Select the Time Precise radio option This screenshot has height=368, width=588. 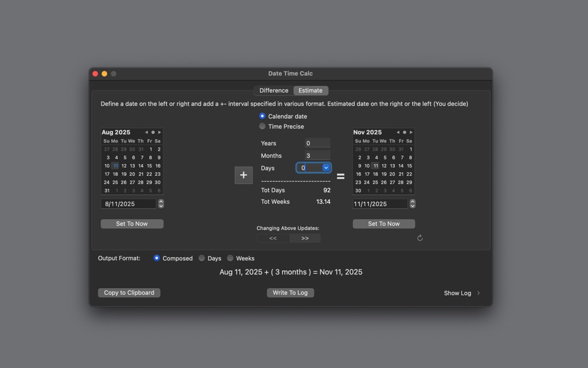262,126
